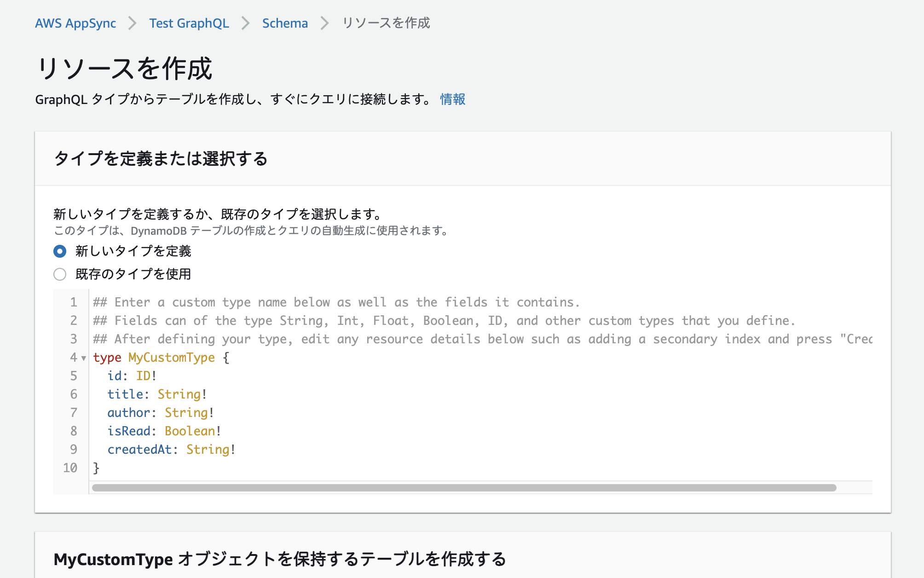The image size is (924, 578).
Task: Click the third comment line about resource details
Action: coord(483,339)
